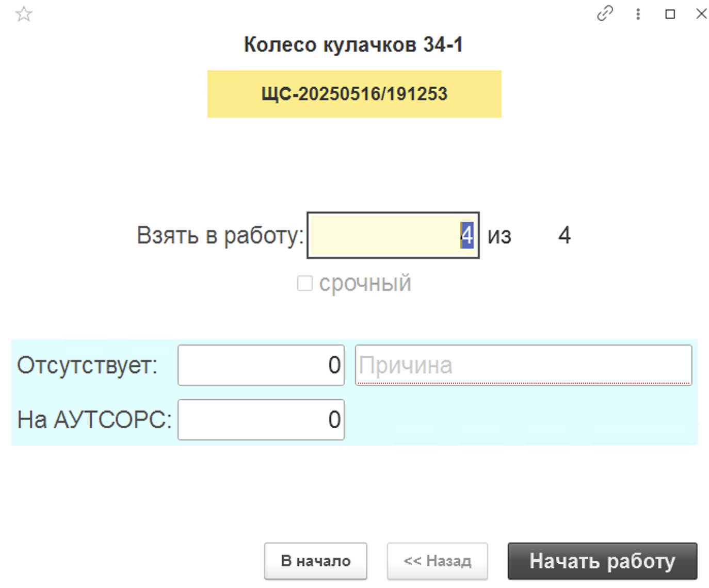The height and width of the screenshot is (588, 709).
Task: Close the Колесо кулачков 34-1 window
Action: tap(701, 13)
